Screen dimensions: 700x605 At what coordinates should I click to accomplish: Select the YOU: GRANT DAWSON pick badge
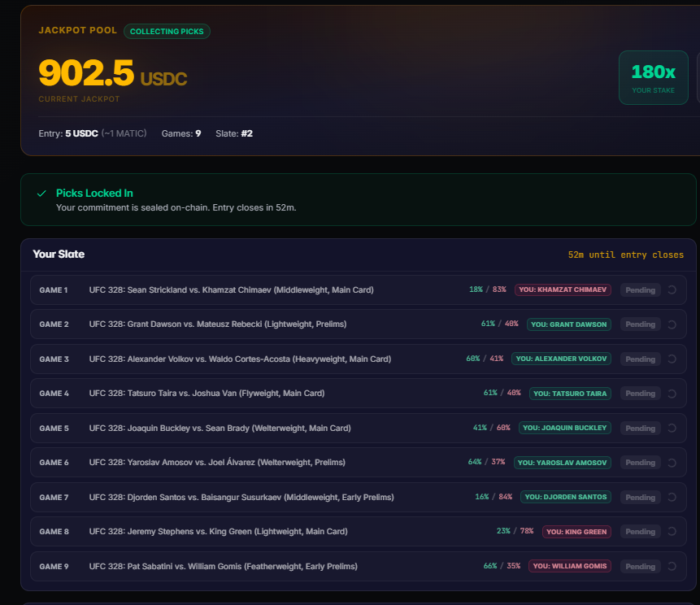click(x=569, y=324)
